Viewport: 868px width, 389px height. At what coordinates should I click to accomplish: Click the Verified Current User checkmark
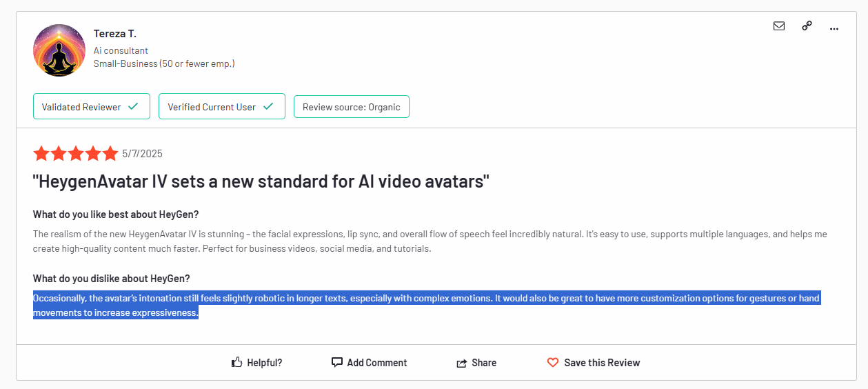[268, 107]
